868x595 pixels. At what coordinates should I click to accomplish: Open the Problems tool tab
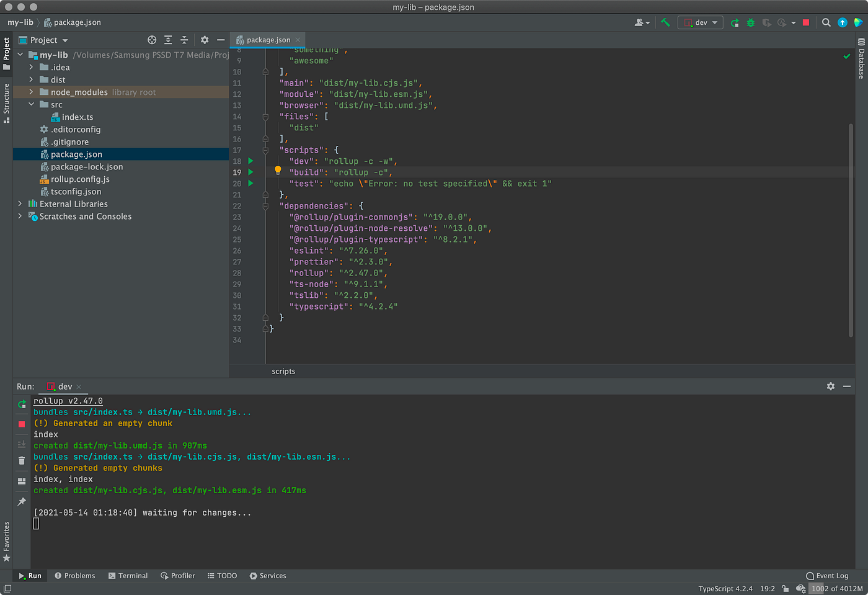(75, 576)
